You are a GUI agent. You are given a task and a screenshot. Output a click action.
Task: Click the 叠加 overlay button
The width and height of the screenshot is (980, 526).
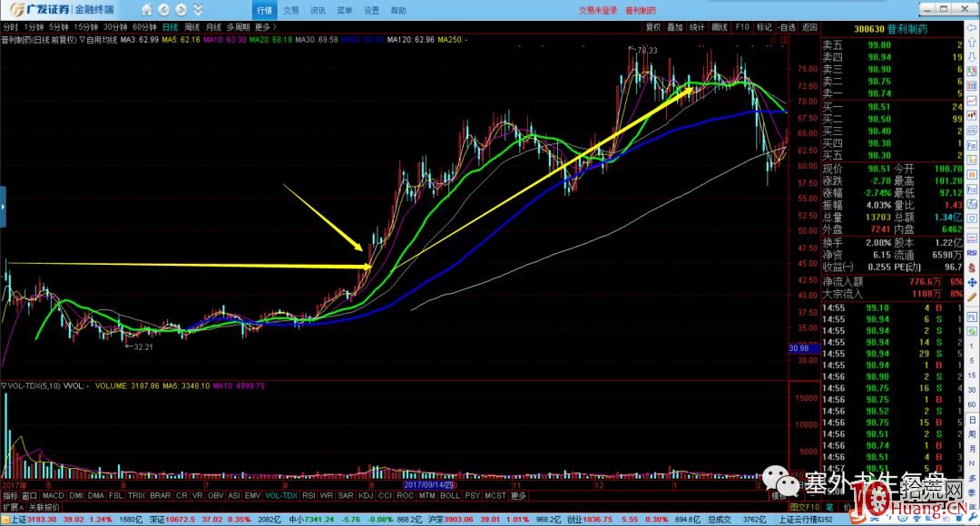(675, 27)
